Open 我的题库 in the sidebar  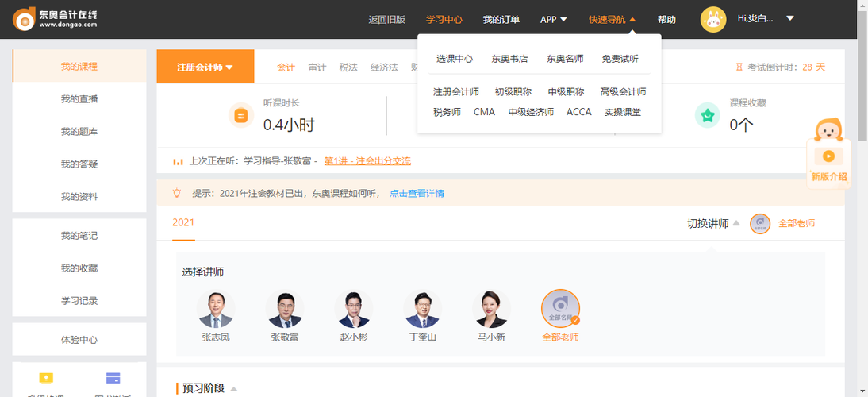point(79,132)
